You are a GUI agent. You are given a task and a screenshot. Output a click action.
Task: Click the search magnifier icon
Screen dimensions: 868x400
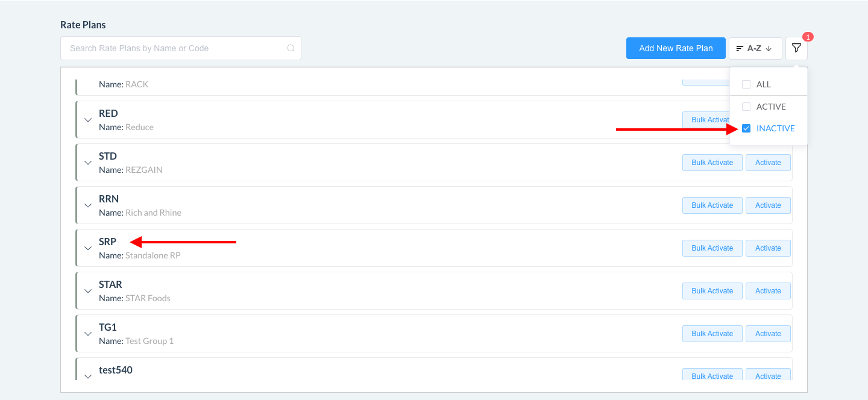291,48
